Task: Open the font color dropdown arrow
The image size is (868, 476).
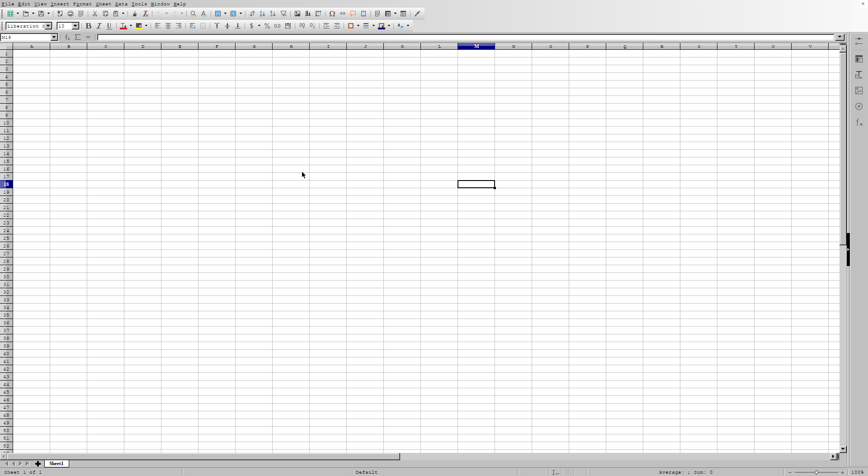Action: click(x=131, y=26)
